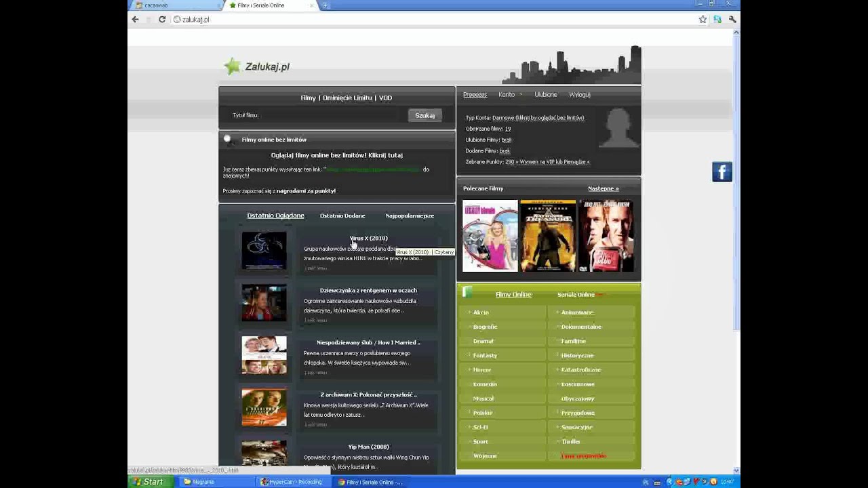Open the Konto menu item
Viewport: 868px width, 488px height.
[x=507, y=95]
